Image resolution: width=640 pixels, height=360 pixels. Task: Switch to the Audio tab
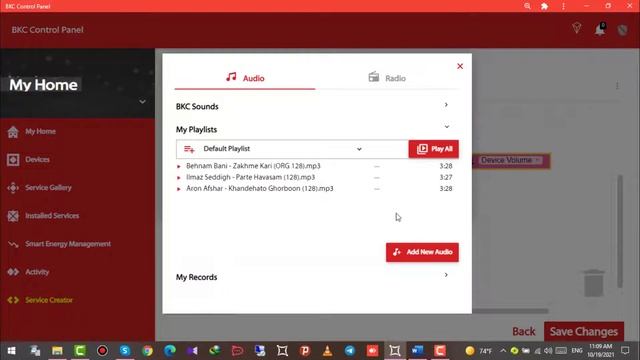pyautogui.click(x=245, y=78)
